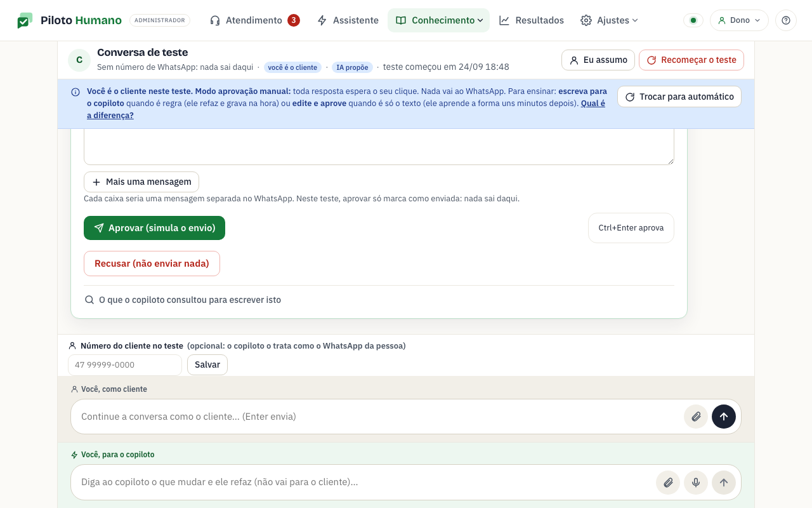This screenshot has width=812, height=508.
Task: Click Trocar para automático button
Action: (679, 97)
